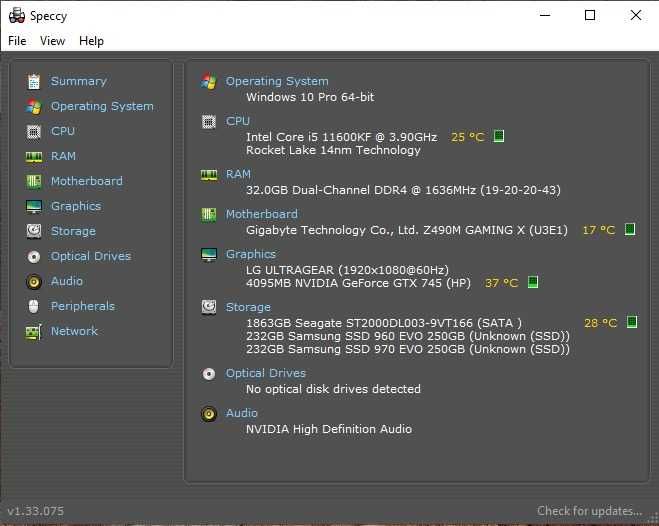Image resolution: width=659 pixels, height=526 pixels.
Task: Open the Optical Drives sidebar section
Action: [x=91, y=256]
